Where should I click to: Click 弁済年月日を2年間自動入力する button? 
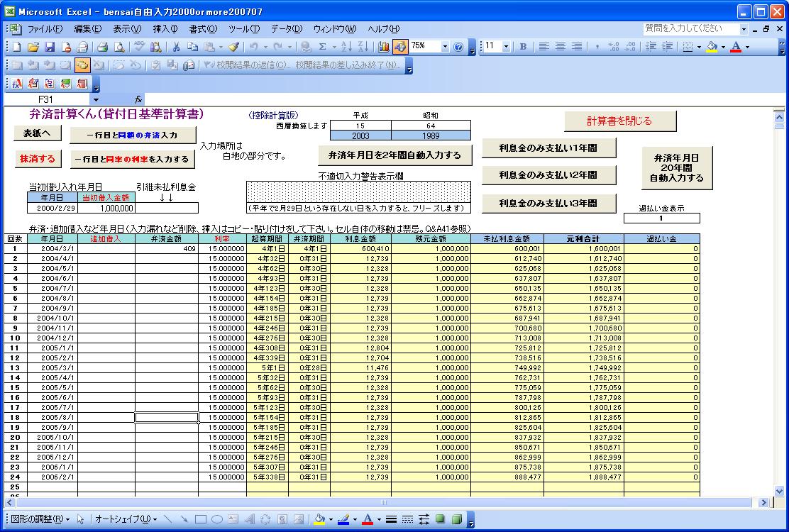coord(394,155)
